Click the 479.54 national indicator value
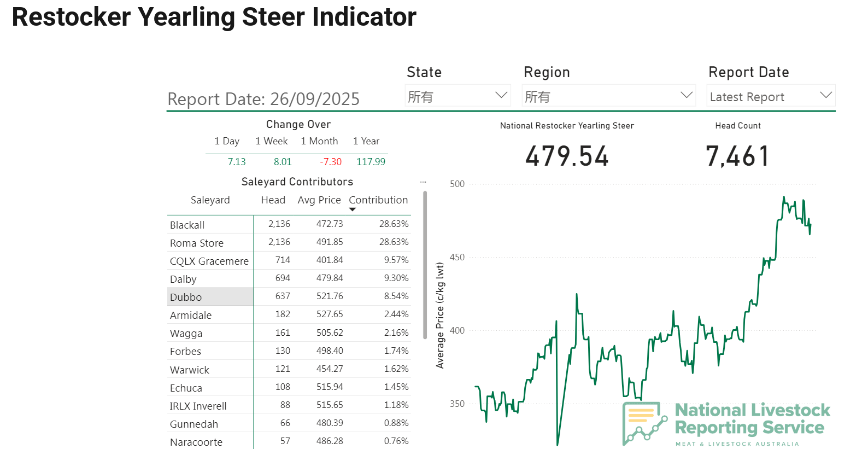 pos(567,156)
